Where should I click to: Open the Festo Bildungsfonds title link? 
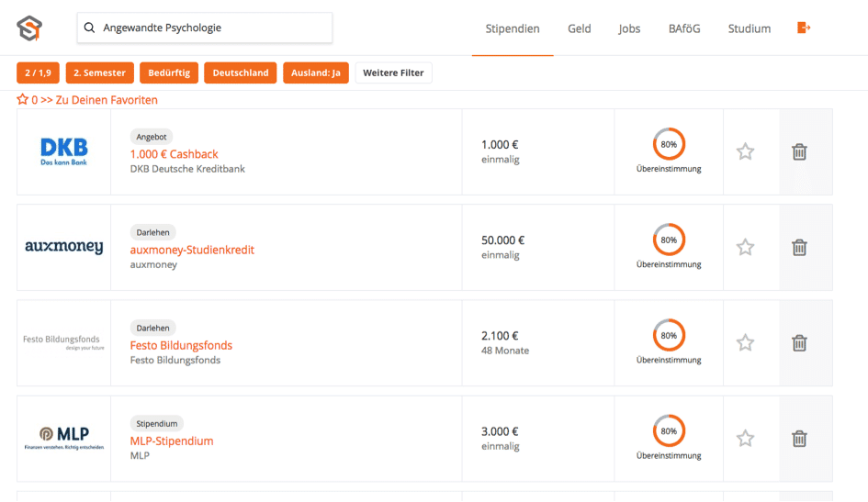click(181, 346)
